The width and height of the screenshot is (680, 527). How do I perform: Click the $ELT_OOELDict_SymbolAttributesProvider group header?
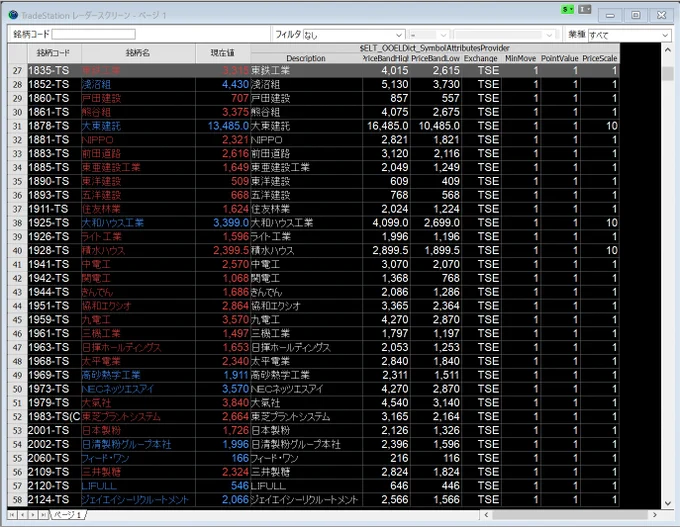click(435, 48)
